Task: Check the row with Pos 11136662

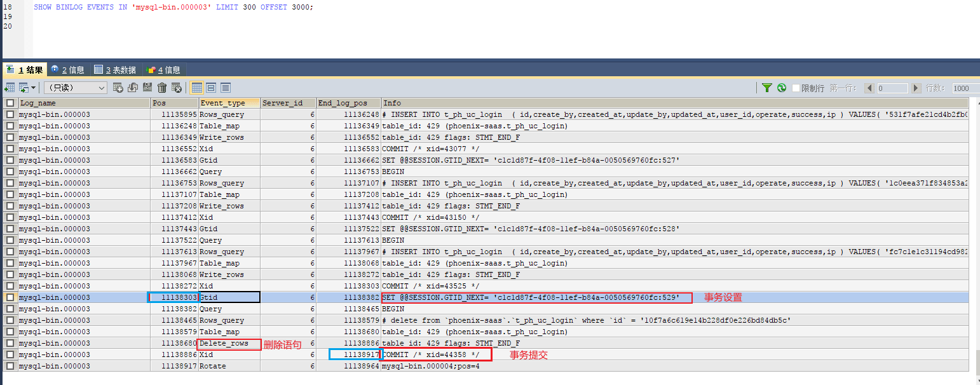Action: [10, 172]
